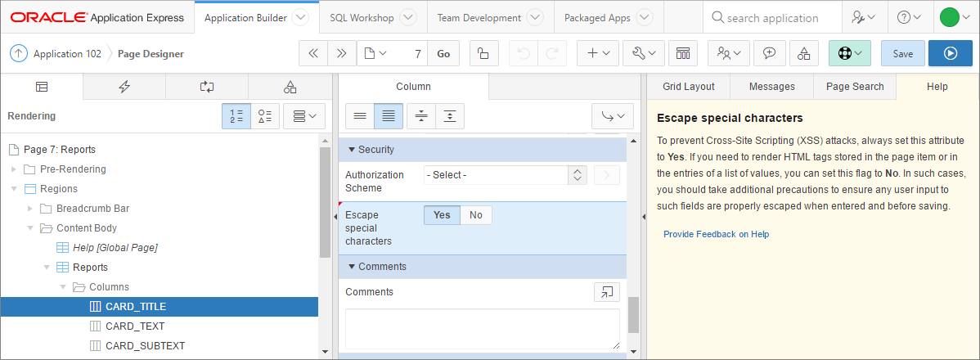
Task: Expand the Pre-Rendering tree node
Action: tap(13, 169)
